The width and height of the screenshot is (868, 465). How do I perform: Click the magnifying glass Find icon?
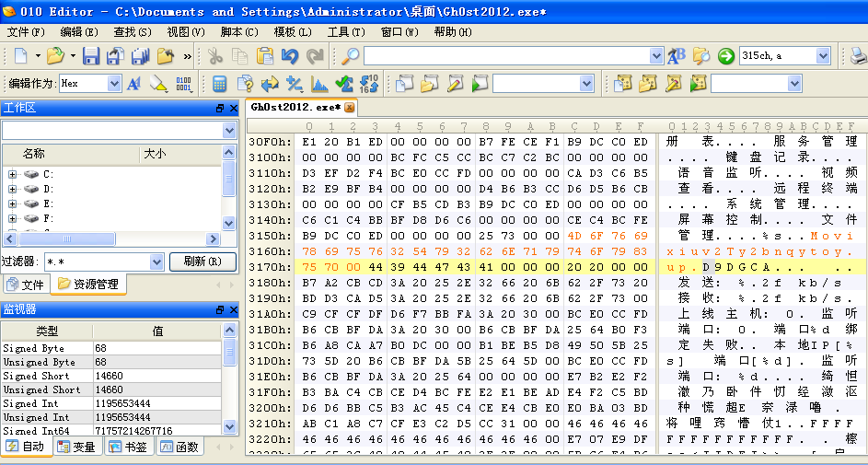pos(349,55)
